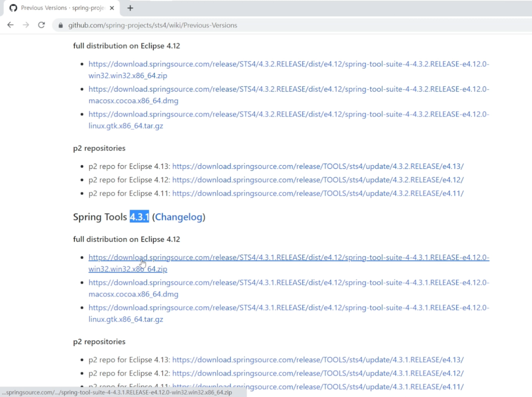This screenshot has width=532, height=397.
Task: Open 4.3.2 p2 repo for Eclipse 4.12
Action: click(x=318, y=180)
